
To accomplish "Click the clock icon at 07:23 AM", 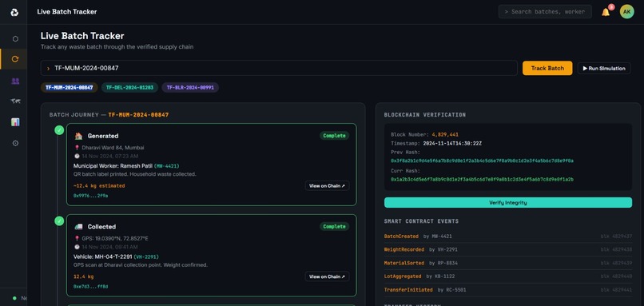I will pyautogui.click(x=77, y=156).
